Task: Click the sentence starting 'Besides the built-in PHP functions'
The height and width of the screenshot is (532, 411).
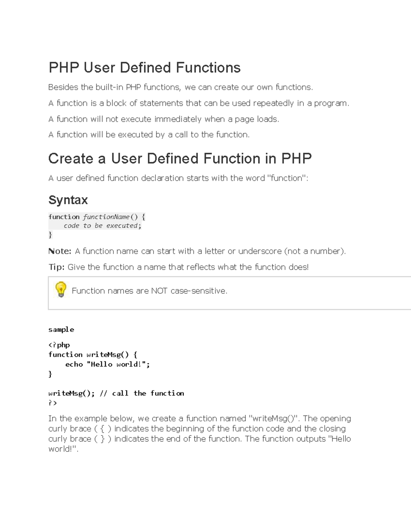Action: pyautogui.click(x=180, y=87)
